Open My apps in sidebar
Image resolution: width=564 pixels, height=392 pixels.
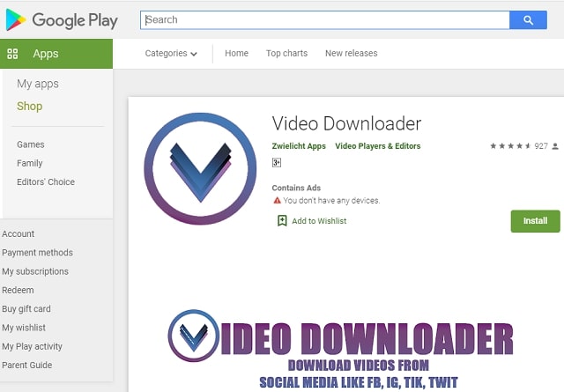click(38, 84)
